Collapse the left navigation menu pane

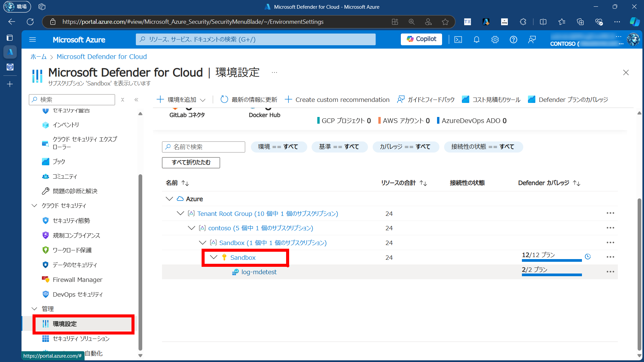[x=137, y=100]
